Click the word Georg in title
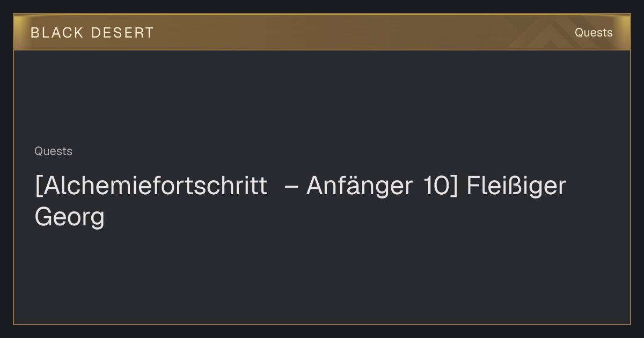 (x=69, y=218)
